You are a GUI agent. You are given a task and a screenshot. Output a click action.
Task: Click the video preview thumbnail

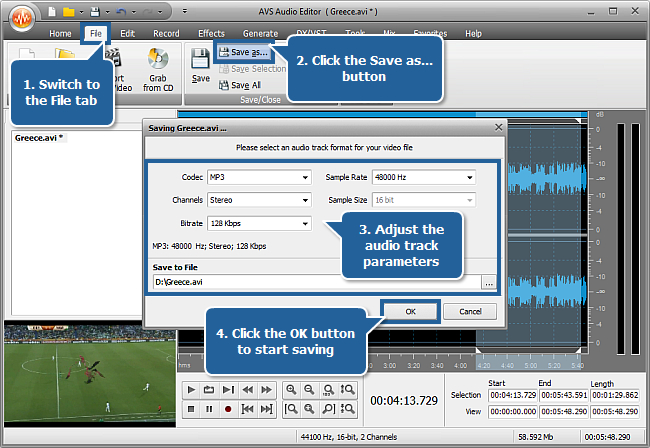(90, 376)
